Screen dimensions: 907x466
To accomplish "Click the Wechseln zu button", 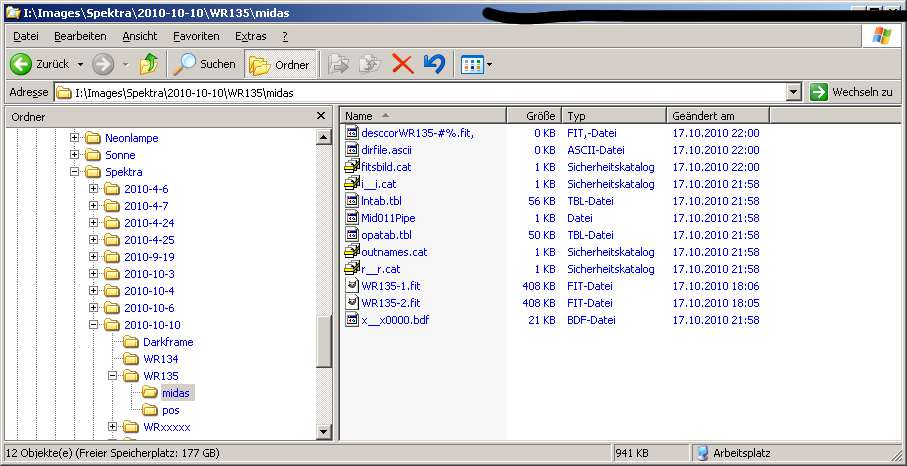I will click(x=851, y=92).
